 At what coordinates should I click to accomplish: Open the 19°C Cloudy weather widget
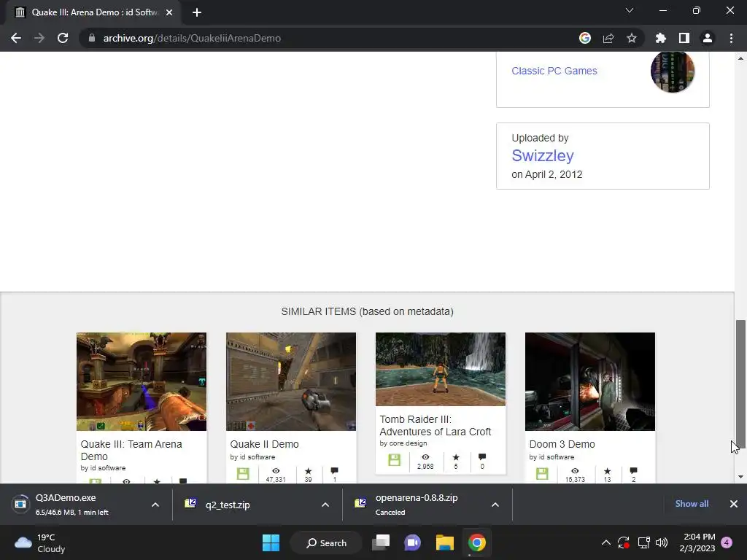[x=39, y=542]
